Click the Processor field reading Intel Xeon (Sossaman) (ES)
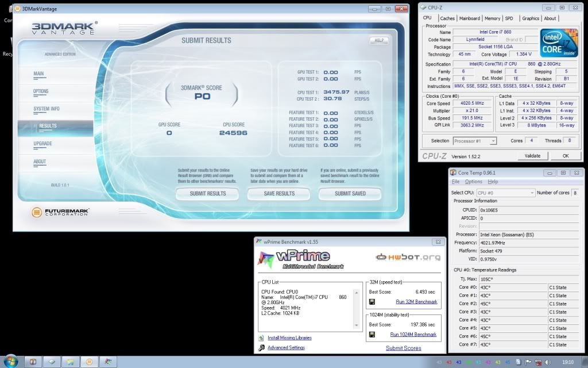The width and height of the screenshot is (588, 368). pyautogui.click(x=529, y=235)
